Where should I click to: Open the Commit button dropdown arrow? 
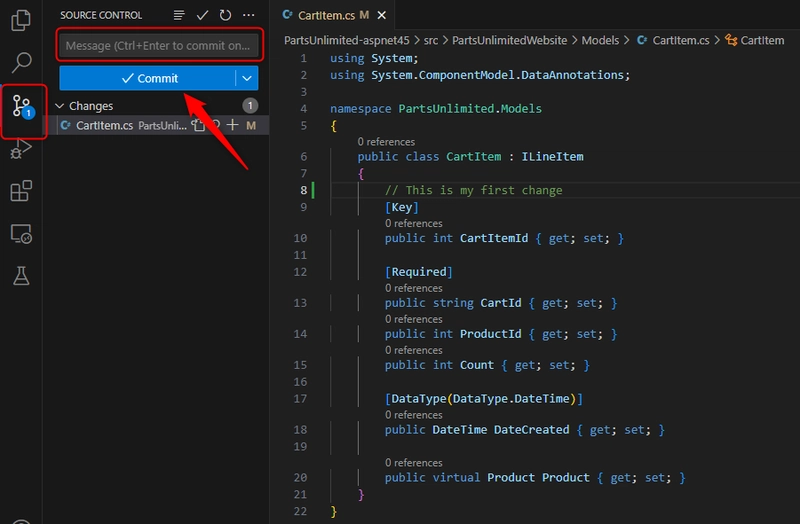[x=247, y=78]
